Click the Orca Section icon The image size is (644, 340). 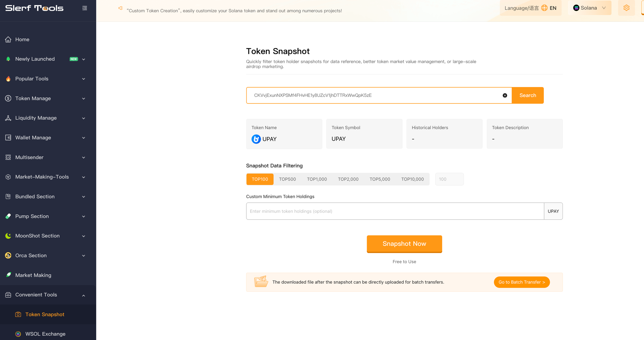[x=8, y=256]
